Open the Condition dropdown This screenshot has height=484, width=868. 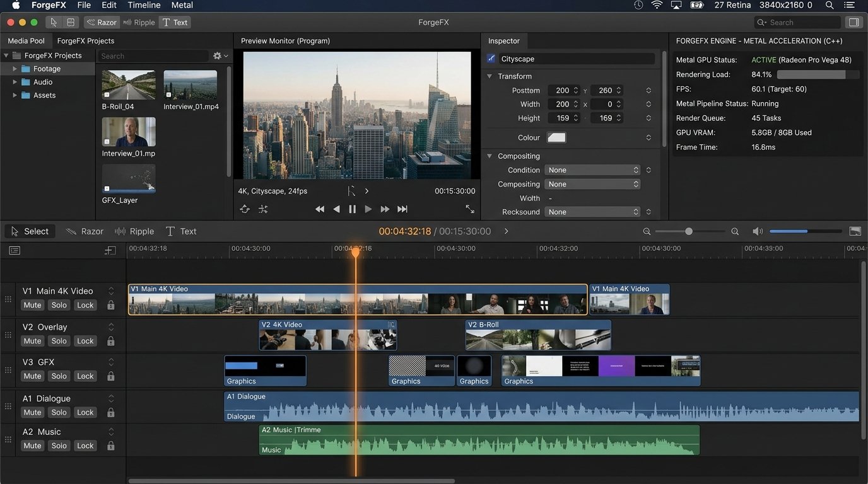click(x=592, y=170)
